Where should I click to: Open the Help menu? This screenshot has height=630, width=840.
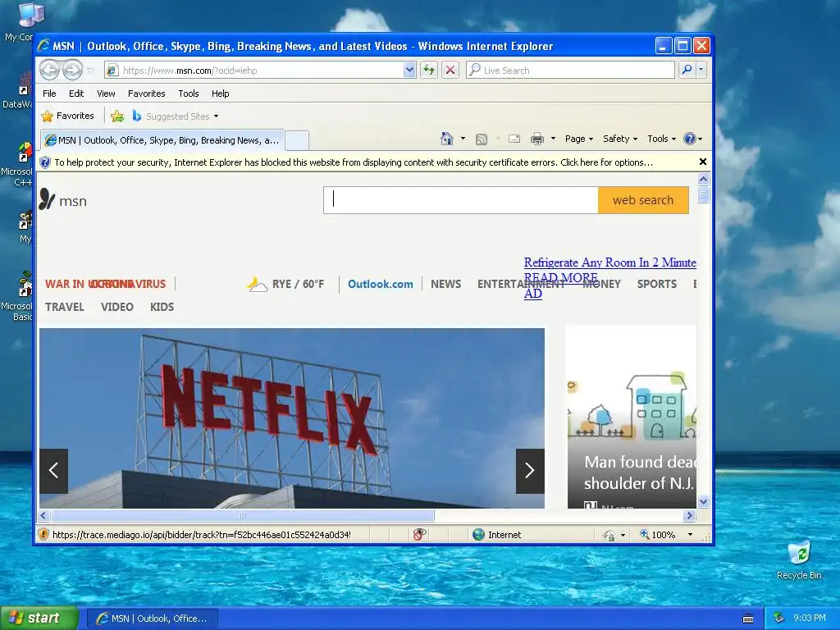point(220,94)
